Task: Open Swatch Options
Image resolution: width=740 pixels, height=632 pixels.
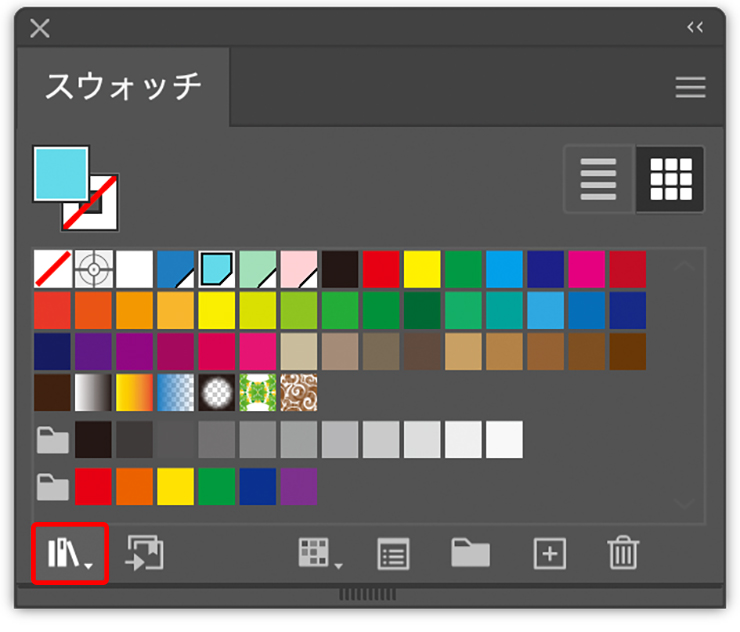Action: click(394, 553)
